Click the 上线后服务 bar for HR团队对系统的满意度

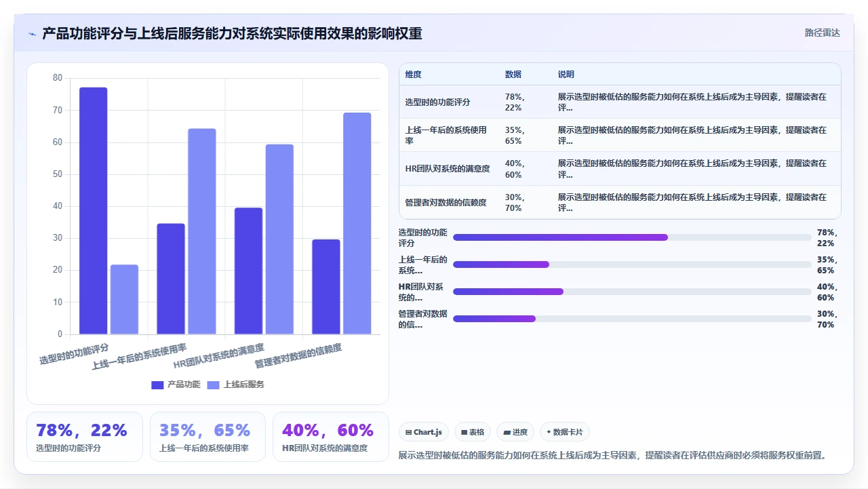(279, 239)
